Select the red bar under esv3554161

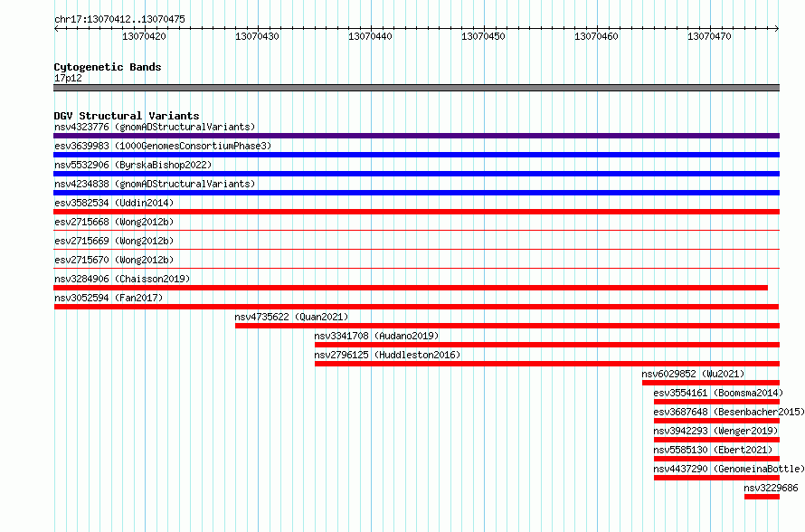(716, 402)
